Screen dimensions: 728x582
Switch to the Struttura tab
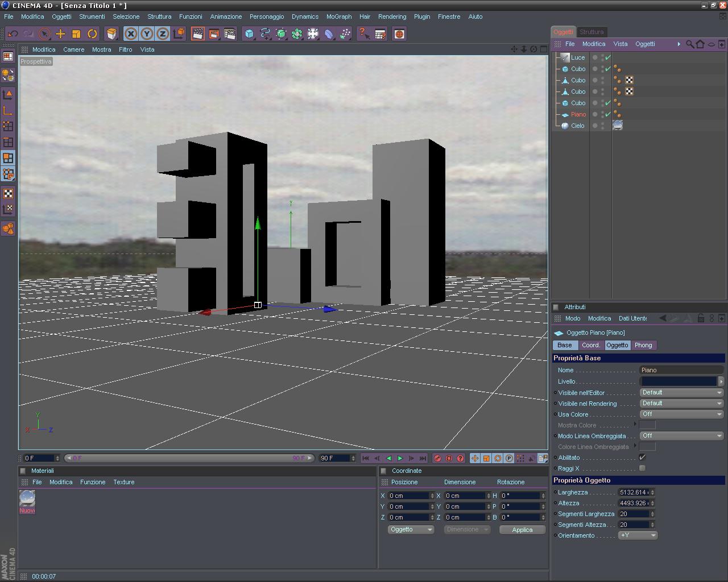pos(591,32)
